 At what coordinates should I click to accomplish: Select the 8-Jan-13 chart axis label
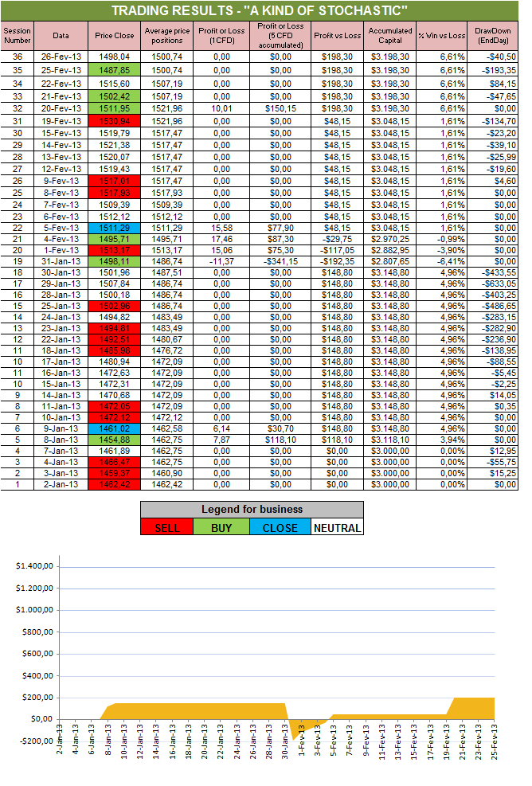pos(108,740)
